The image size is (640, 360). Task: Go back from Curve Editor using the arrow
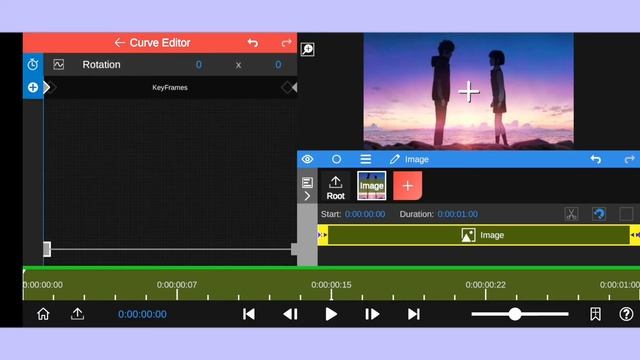point(119,43)
